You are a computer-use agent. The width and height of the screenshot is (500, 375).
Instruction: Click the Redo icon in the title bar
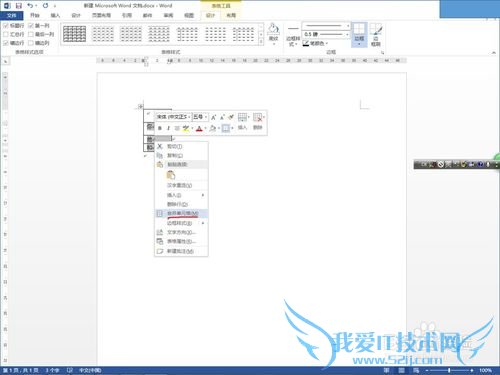45,6
